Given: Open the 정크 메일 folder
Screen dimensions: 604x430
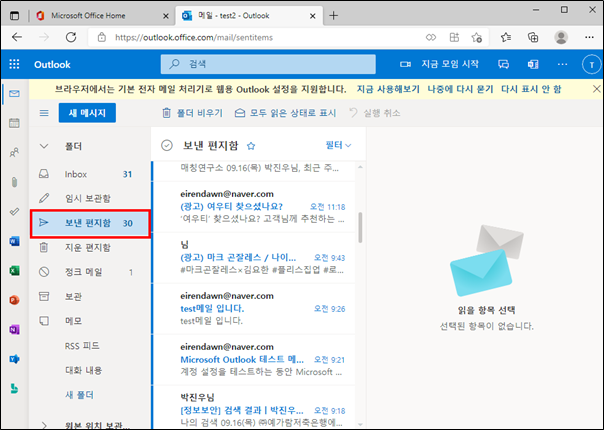Looking at the screenshot, I should pyautogui.click(x=91, y=272).
